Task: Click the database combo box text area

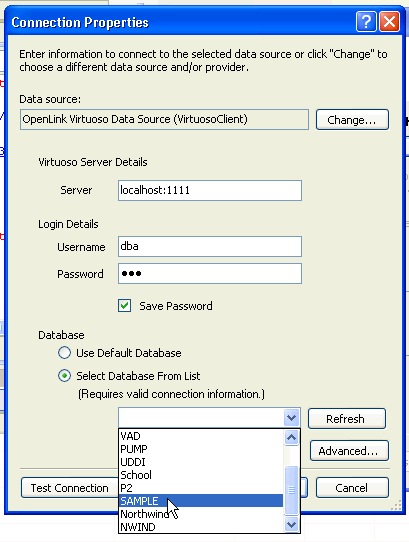Action: (x=201, y=418)
